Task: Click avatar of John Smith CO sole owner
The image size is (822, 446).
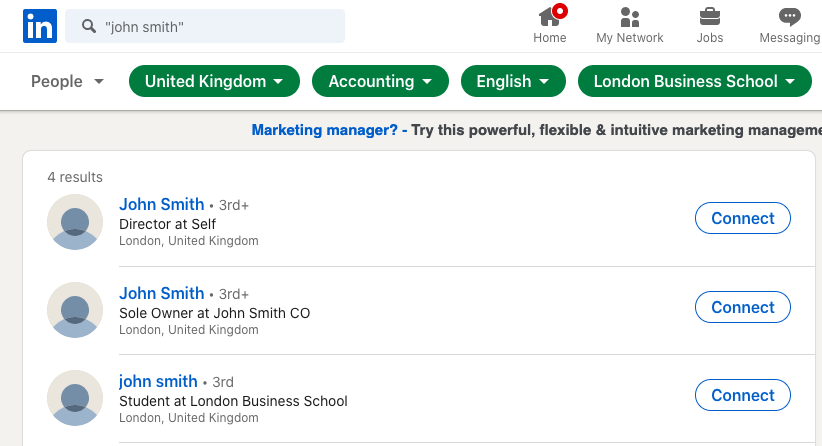Action: (x=75, y=310)
